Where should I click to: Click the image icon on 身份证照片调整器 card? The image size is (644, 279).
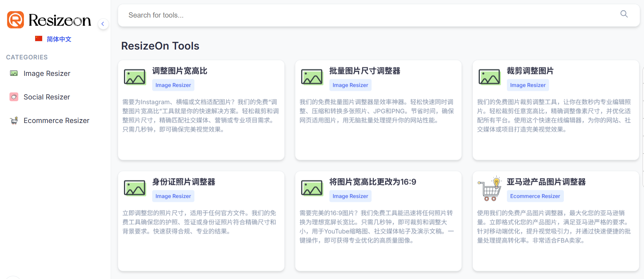tap(135, 188)
